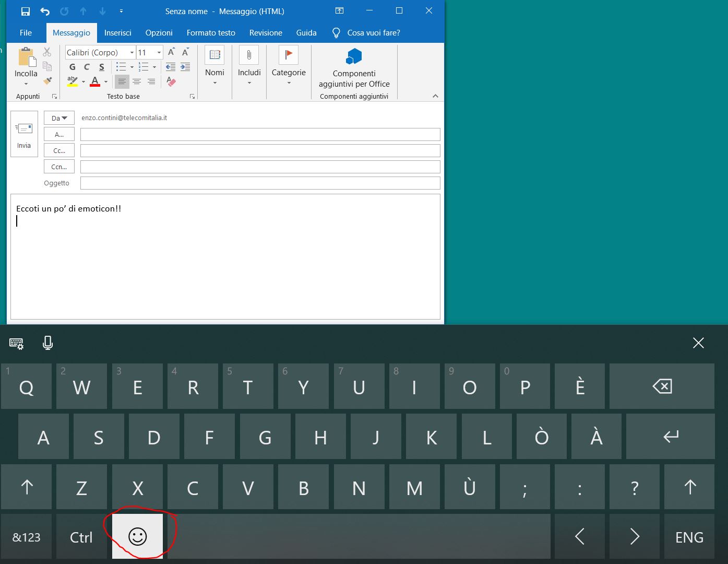The height and width of the screenshot is (564, 728).
Task: Click into the Oggetto subject field
Action: (x=260, y=183)
